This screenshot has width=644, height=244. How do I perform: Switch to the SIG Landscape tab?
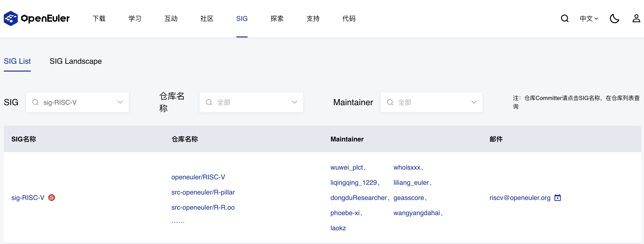click(x=76, y=61)
